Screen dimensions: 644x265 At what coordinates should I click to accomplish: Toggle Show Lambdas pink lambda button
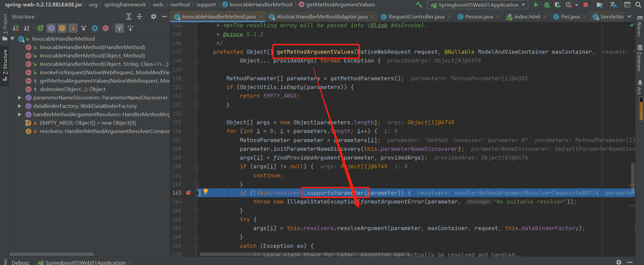pyautogui.click(x=106, y=28)
